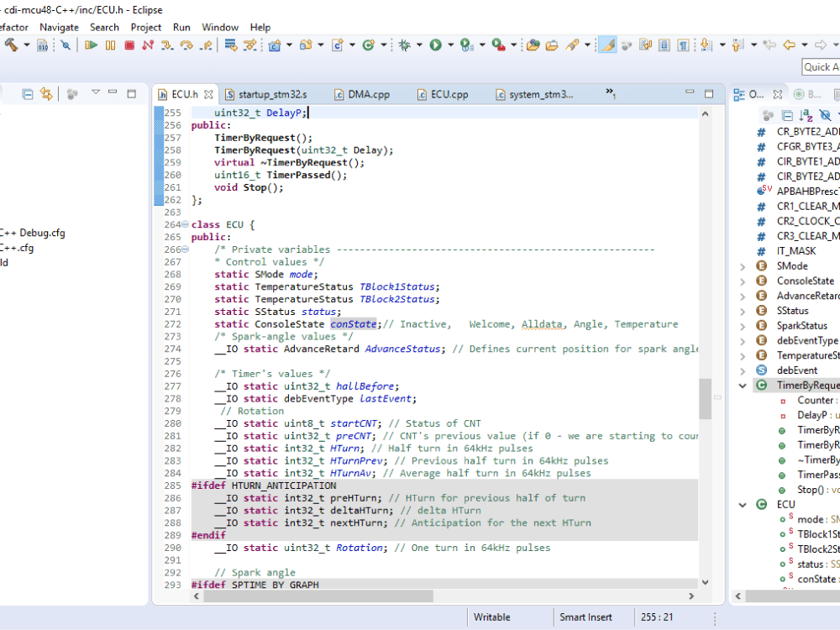Click the Disconnect debug icon

[x=149, y=45]
